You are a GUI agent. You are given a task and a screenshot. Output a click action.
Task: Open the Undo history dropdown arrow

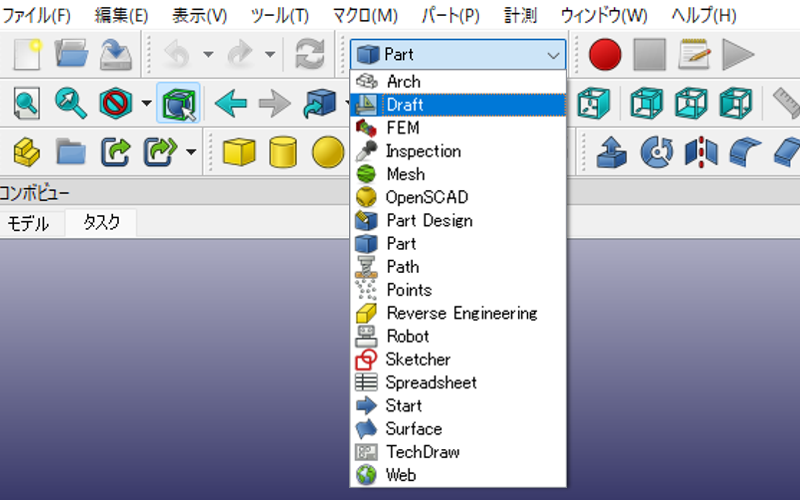208,54
